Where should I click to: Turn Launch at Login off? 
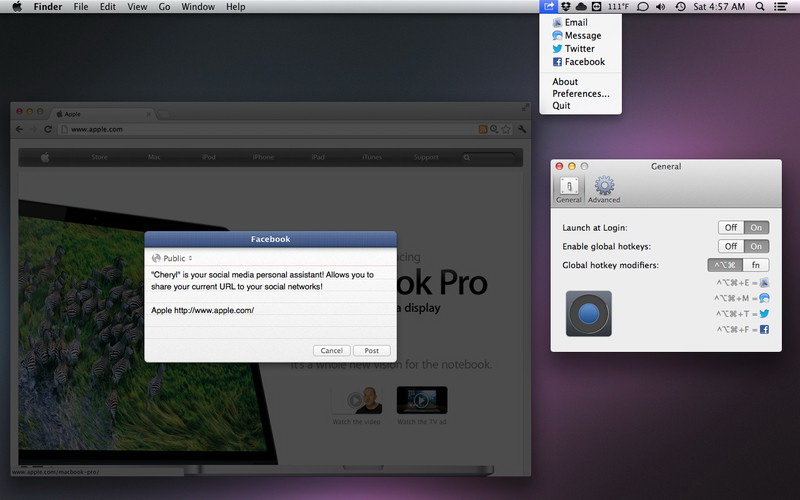731,228
